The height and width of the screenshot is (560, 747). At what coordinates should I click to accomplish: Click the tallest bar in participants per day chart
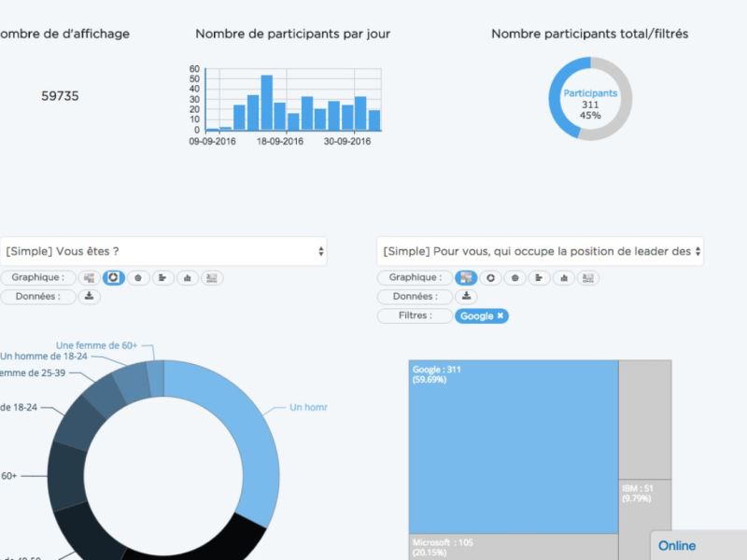(x=267, y=103)
